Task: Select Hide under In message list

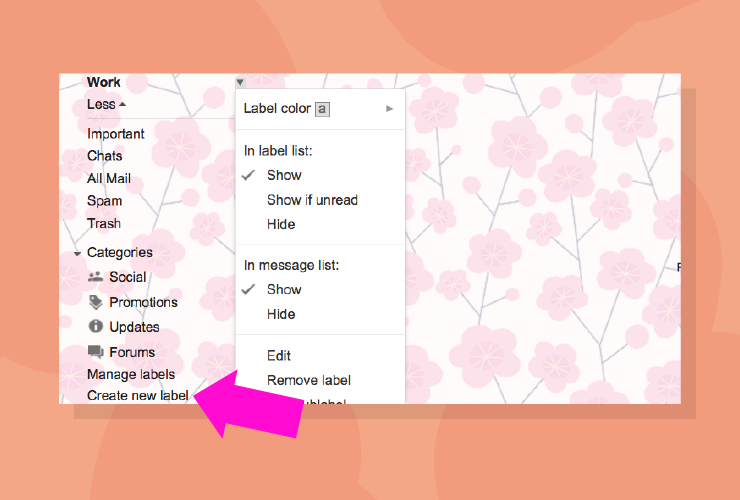Action: click(x=320, y=314)
